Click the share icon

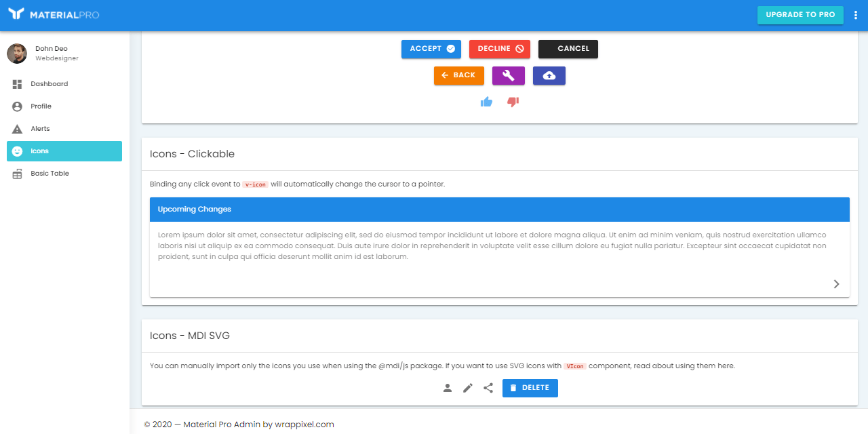pos(488,387)
